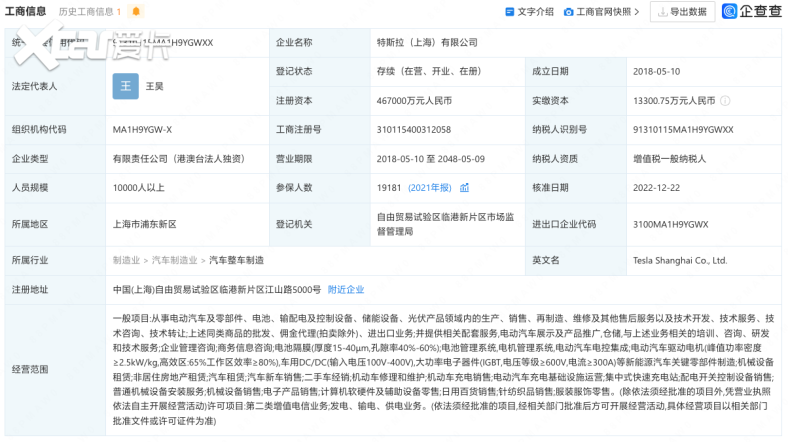Select insured count 19181
This screenshot has height=442, width=788.
tap(388, 188)
